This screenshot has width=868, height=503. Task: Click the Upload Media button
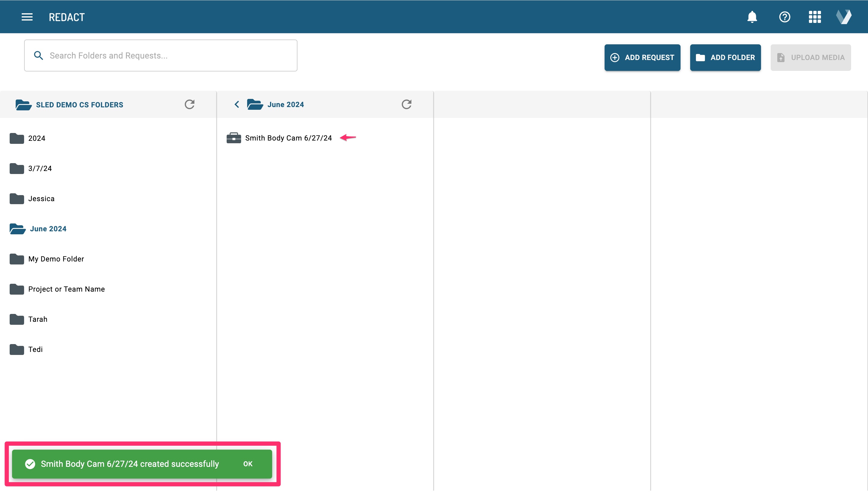point(810,58)
